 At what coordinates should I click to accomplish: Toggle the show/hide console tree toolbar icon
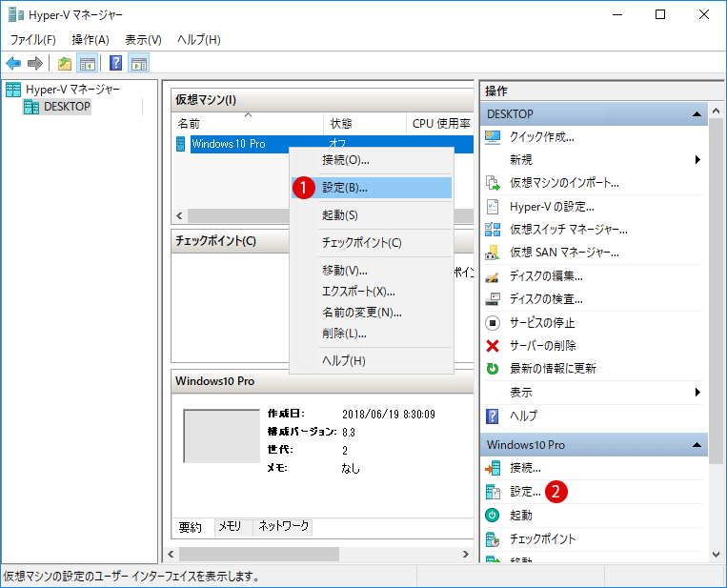(x=87, y=63)
